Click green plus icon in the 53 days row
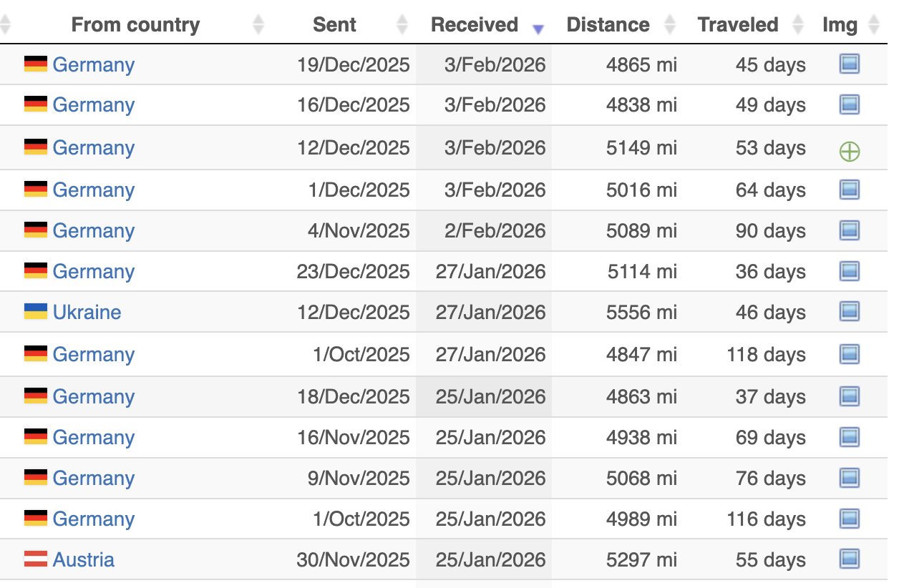The width and height of the screenshot is (899, 588). pyautogui.click(x=850, y=152)
